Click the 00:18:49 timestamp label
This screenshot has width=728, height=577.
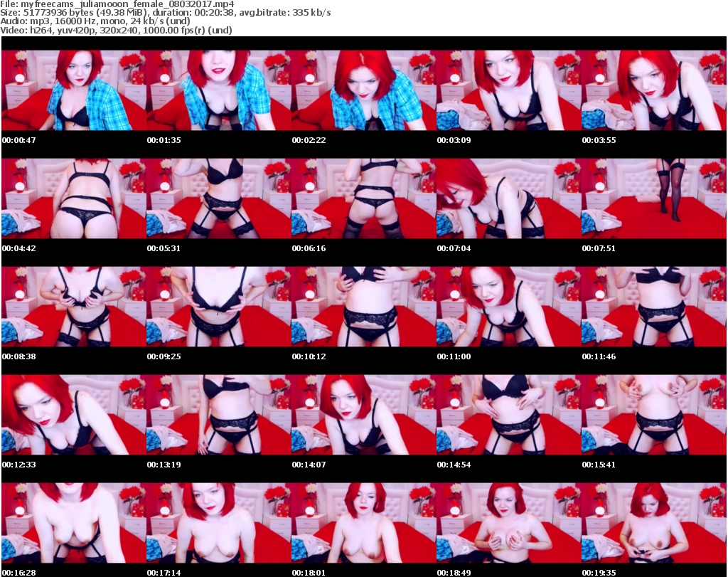coord(454,573)
